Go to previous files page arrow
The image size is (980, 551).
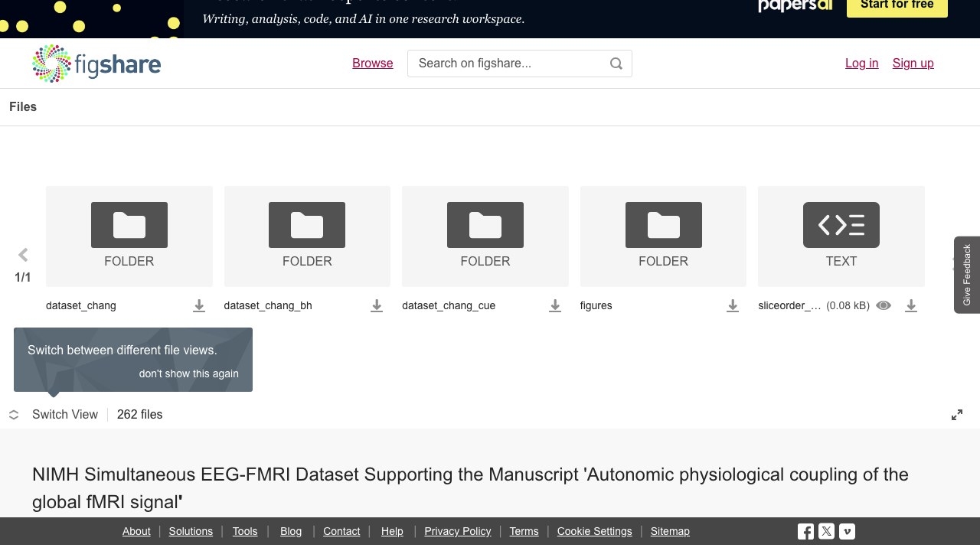click(23, 255)
